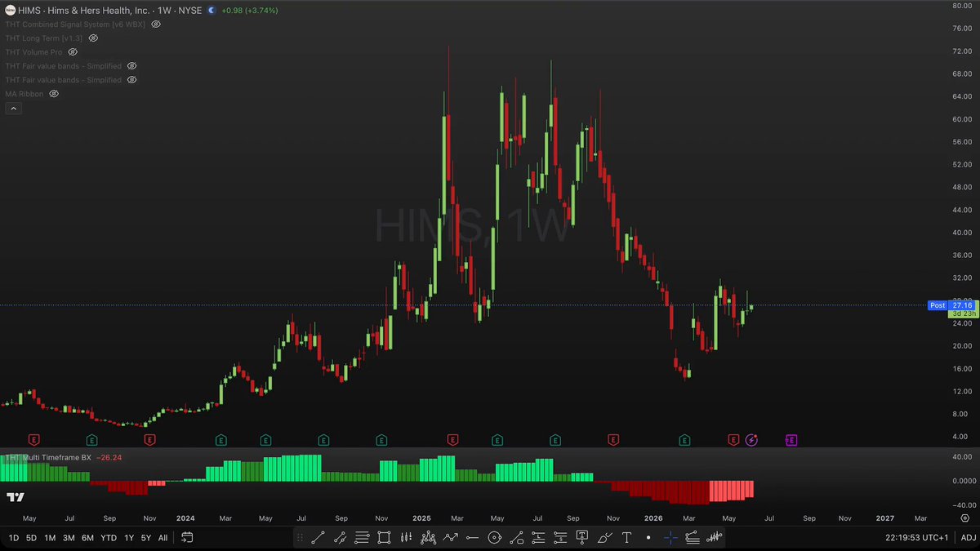Click the 80.00 price scale label

coord(960,6)
